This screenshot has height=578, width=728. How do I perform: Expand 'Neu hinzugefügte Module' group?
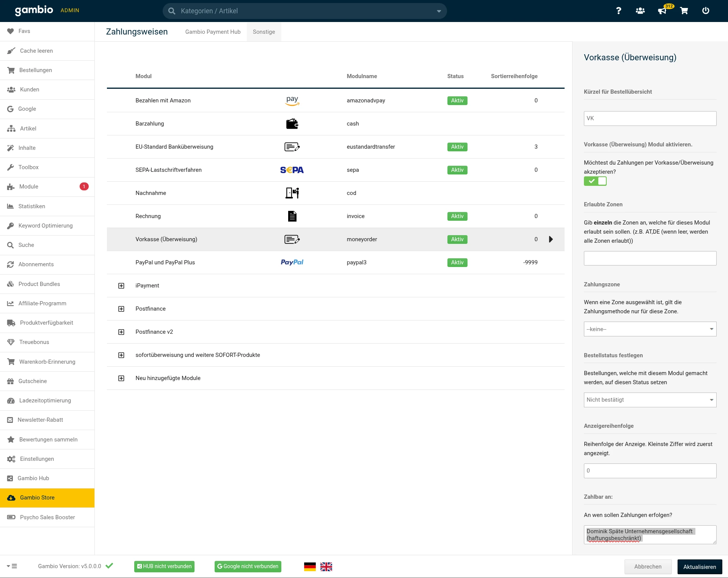pyautogui.click(x=121, y=378)
